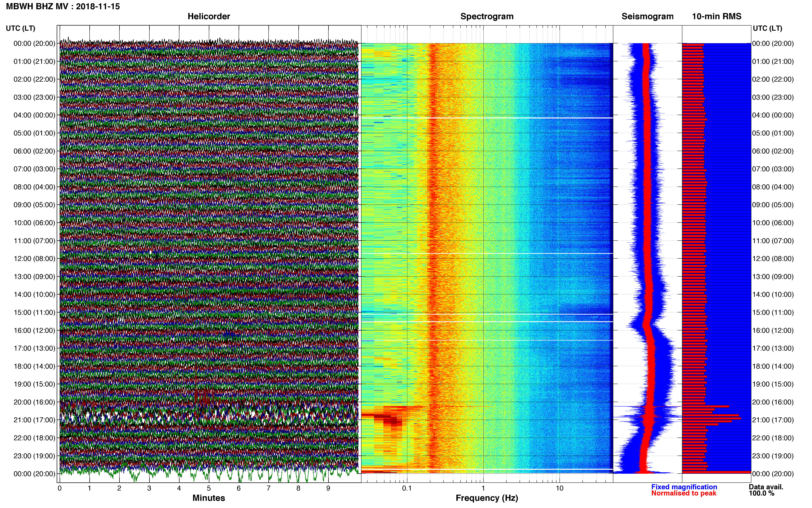Click left time label '04:00 (00:00)'

point(34,115)
